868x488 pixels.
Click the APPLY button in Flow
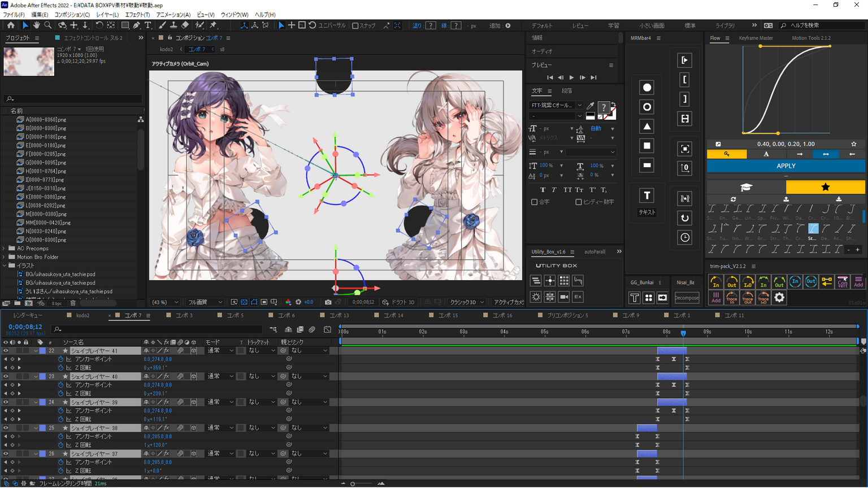pos(785,166)
